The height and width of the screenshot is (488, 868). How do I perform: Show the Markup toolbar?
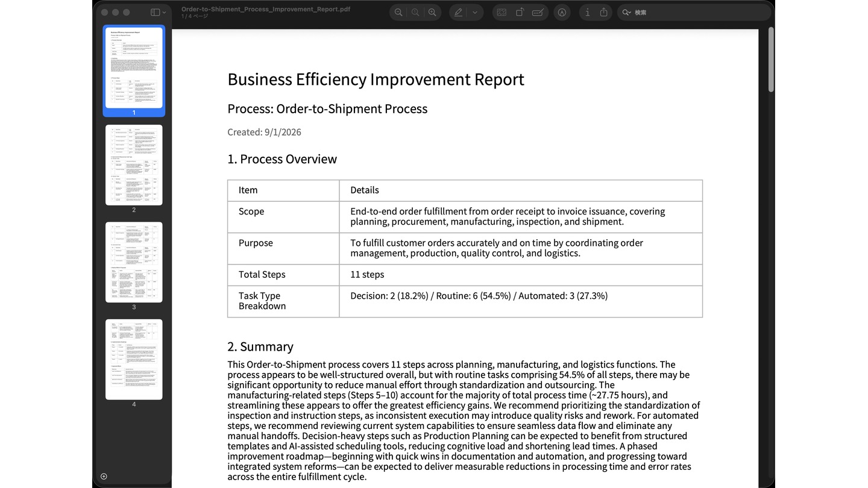pyautogui.click(x=562, y=12)
